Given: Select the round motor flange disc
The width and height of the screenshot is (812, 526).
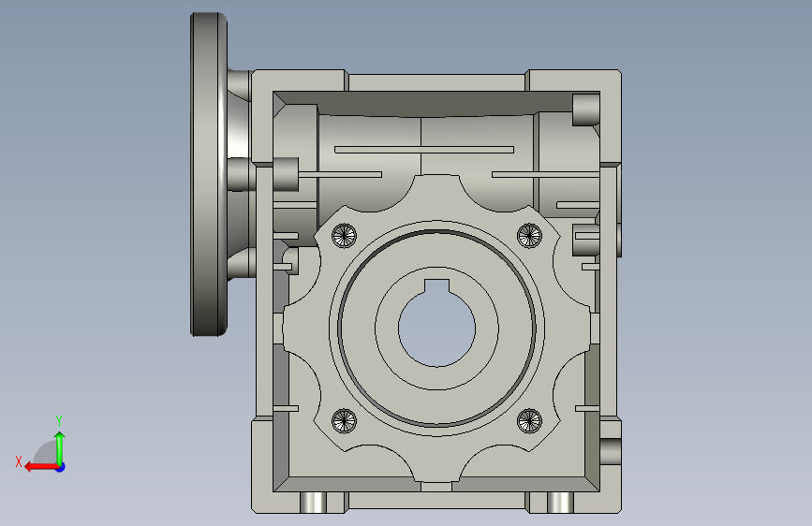Looking at the screenshot, I should 209,174.
